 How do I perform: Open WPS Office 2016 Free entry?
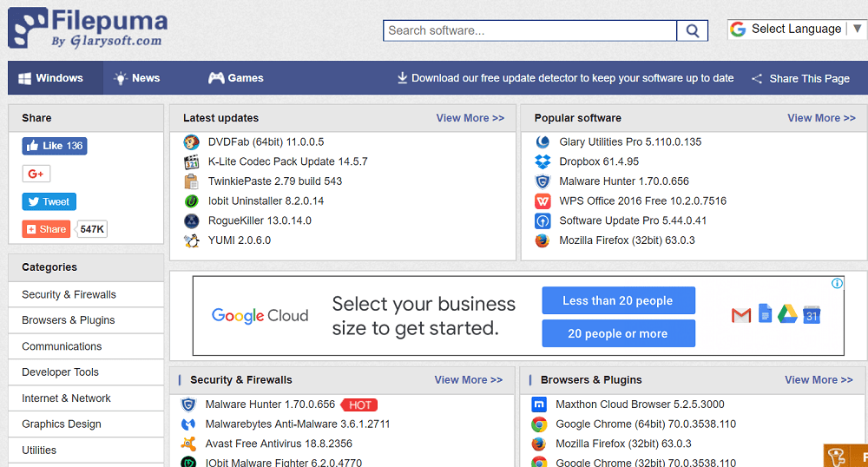(x=642, y=201)
